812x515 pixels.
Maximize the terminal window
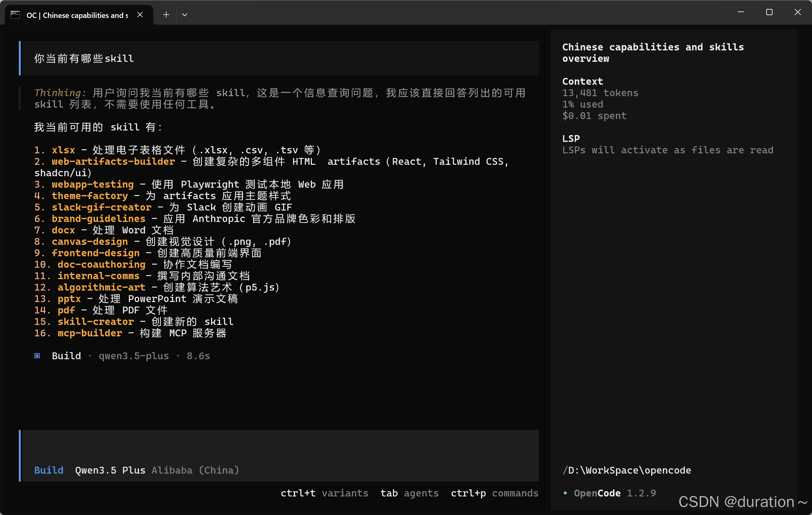click(x=769, y=12)
